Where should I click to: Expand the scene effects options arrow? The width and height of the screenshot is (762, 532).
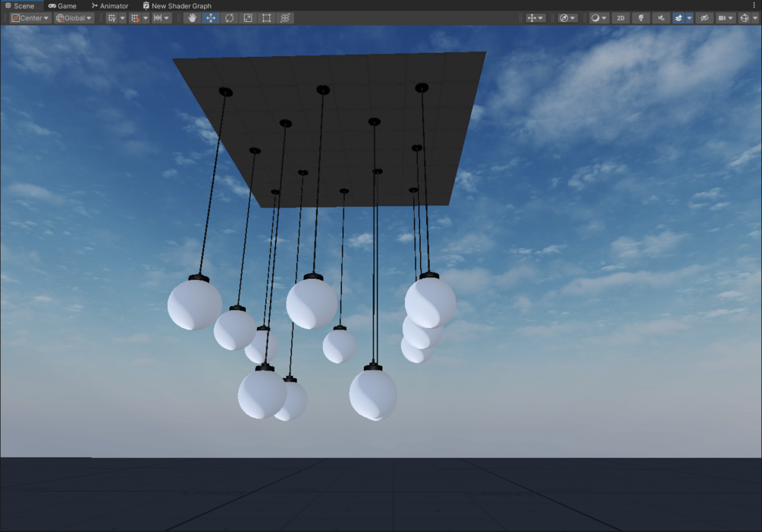[689, 18]
